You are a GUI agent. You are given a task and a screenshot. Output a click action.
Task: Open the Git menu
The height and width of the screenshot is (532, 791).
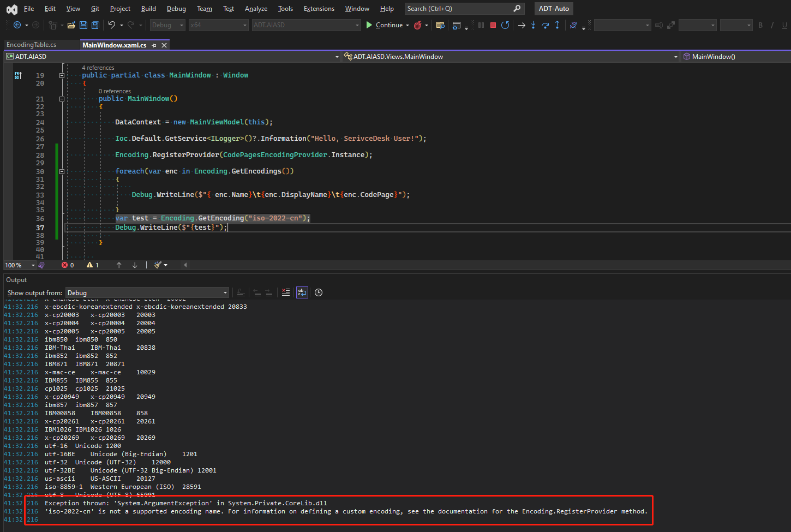(x=95, y=9)
